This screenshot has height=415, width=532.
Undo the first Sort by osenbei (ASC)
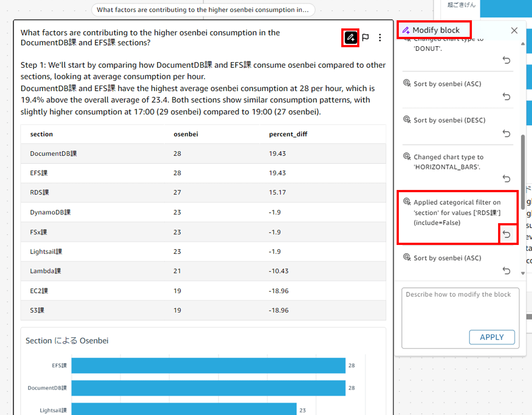tap(507, 97)
